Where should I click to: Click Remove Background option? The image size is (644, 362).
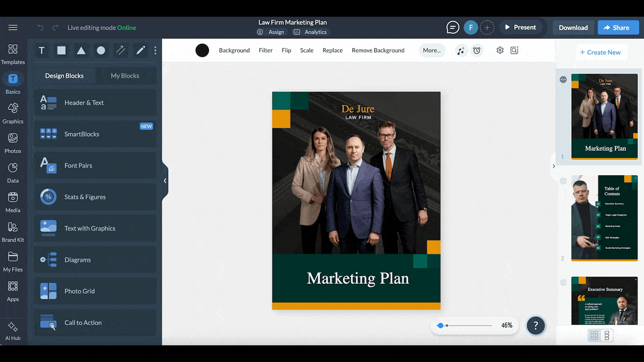click(x=378, y=50)
